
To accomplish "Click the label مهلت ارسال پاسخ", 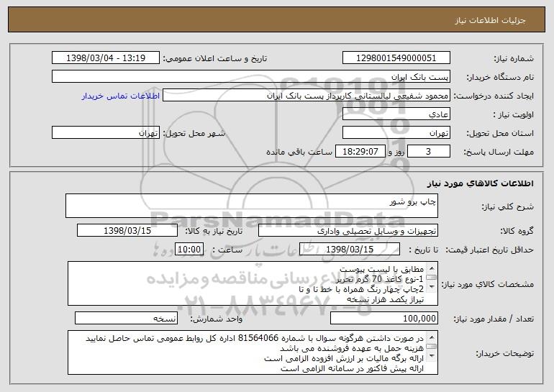I will [499, 152].
